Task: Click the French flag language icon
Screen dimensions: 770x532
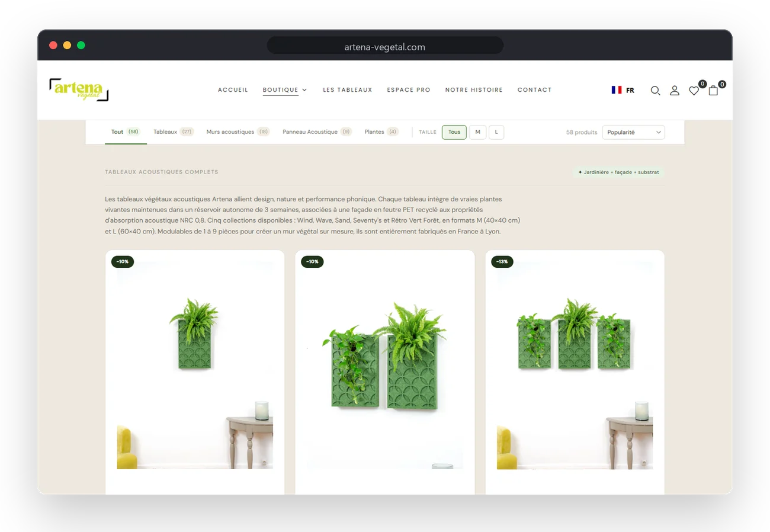Action: (617, 90)
